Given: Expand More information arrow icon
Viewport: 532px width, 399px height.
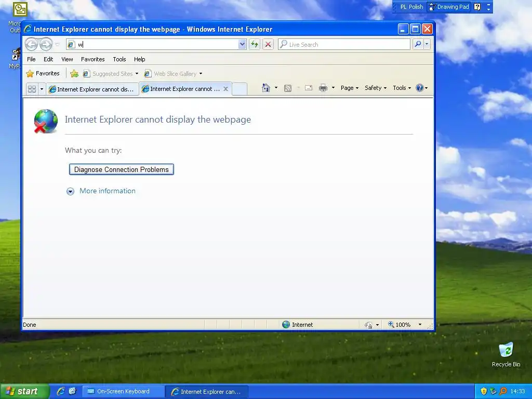Looking at the screenshot, I should click(70, 191).
